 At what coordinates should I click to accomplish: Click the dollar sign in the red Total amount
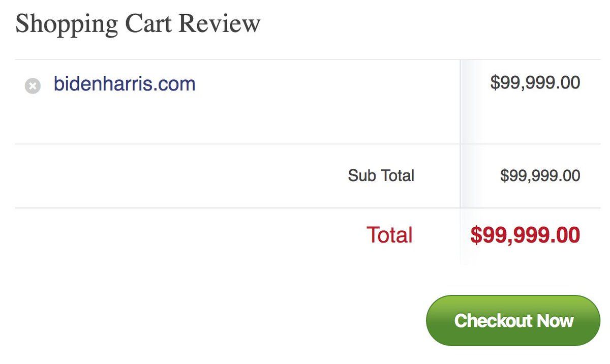(475, 235)
